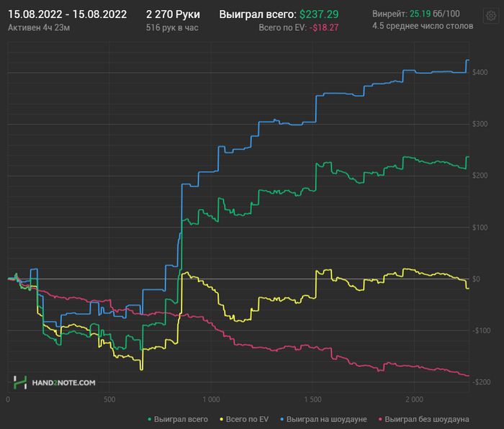Click the '25.19' winrate value
504x429 pixels.
pyautogui.click(x=420, y=14)
